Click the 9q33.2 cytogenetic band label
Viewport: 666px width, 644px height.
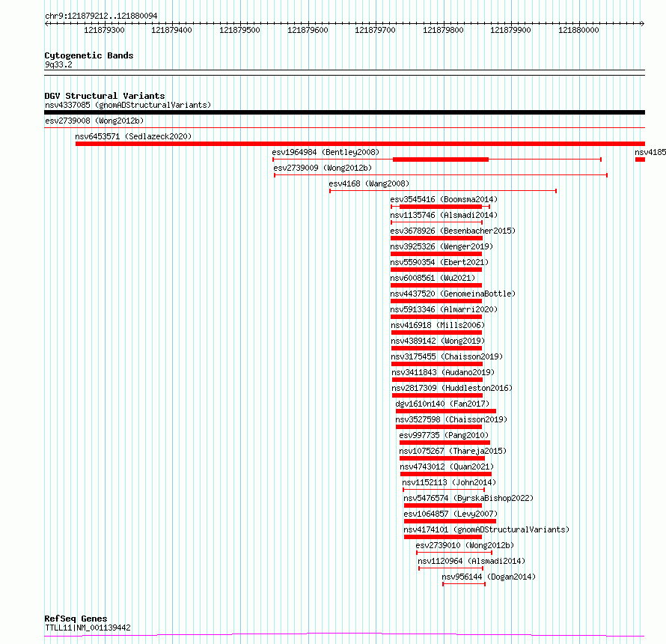58,64
